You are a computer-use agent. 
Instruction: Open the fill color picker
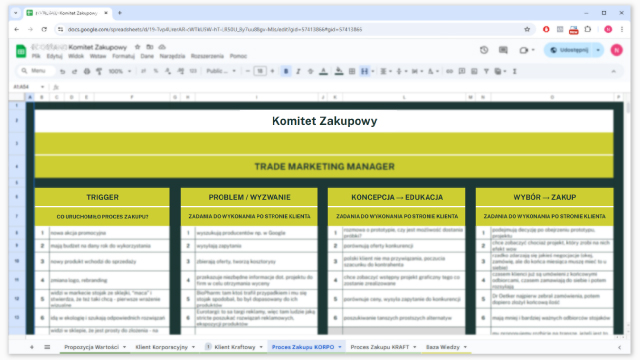tap(339, 71)
